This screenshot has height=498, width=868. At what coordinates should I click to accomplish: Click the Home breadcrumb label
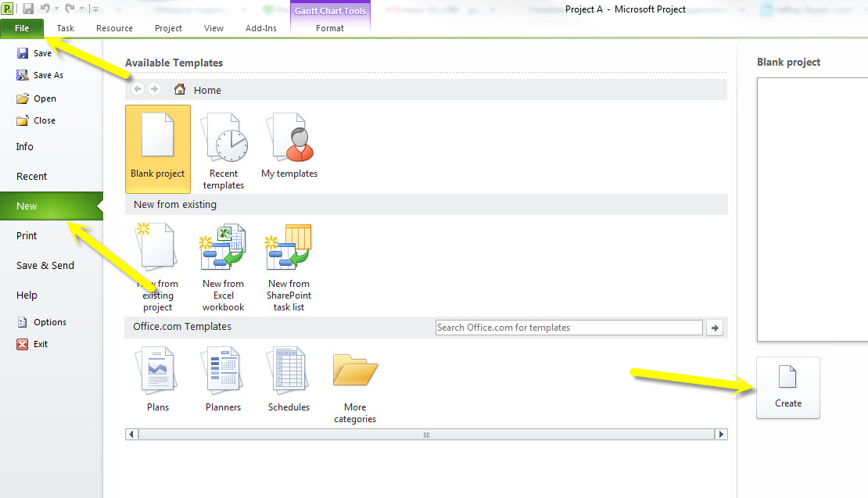coord(207,90)
